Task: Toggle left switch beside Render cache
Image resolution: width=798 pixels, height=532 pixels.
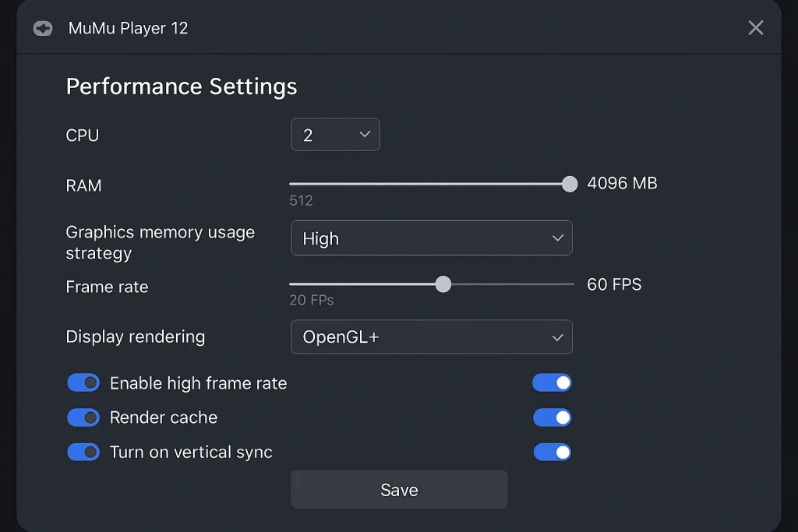Action: click(83, 417)
